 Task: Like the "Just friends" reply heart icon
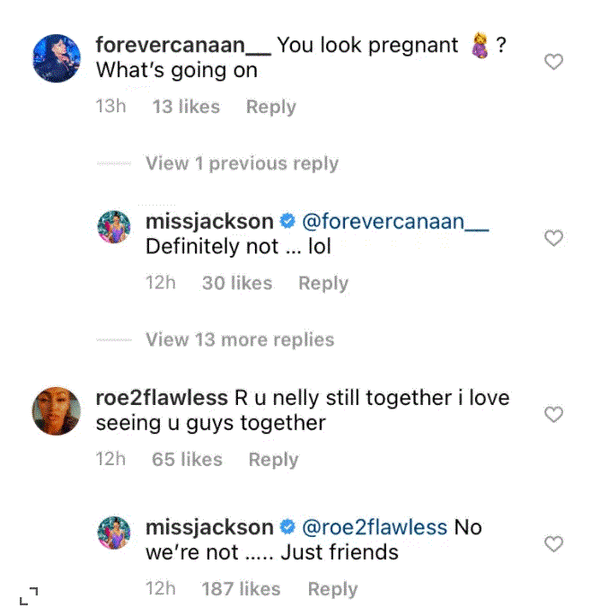(x=554, y=544)
